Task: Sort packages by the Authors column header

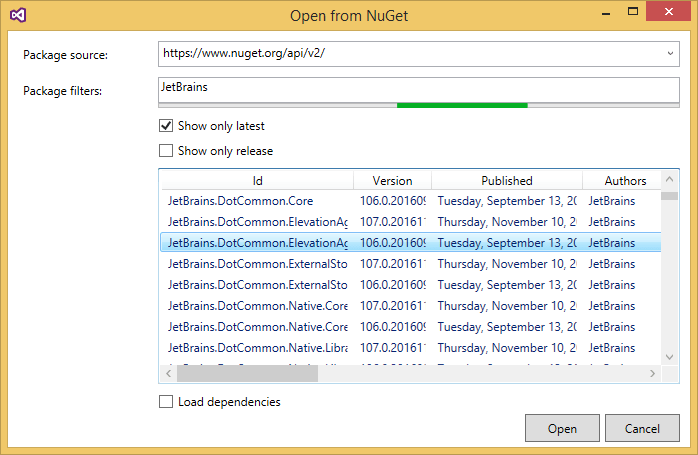Action: tap(625, 181)
